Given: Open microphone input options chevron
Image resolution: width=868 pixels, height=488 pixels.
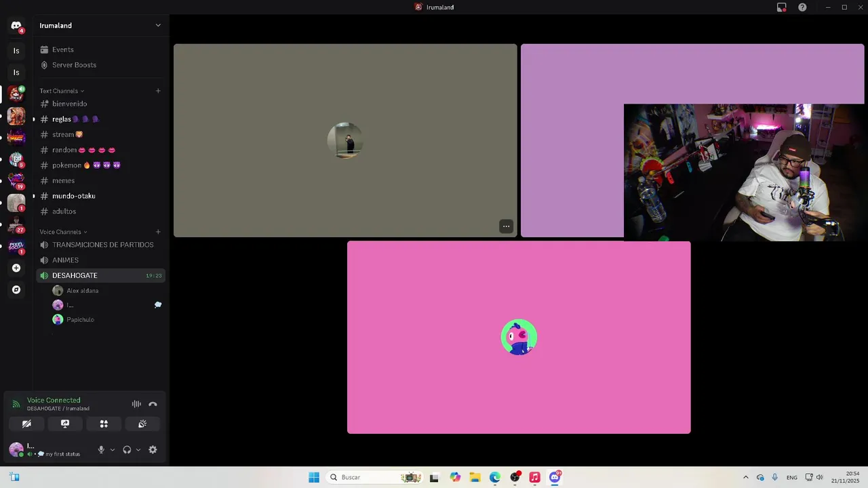Looking at the screenshot, I should click(112, 449).
